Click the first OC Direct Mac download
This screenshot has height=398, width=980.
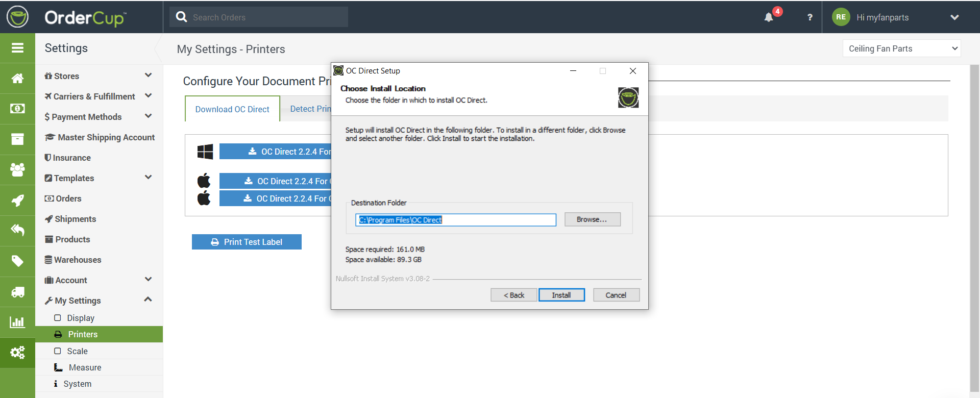click(276, 181)
